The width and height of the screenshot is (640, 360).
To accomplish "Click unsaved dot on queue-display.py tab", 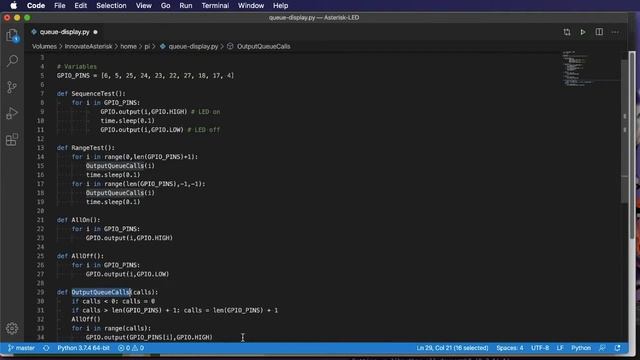I will (x=95, y=32).
